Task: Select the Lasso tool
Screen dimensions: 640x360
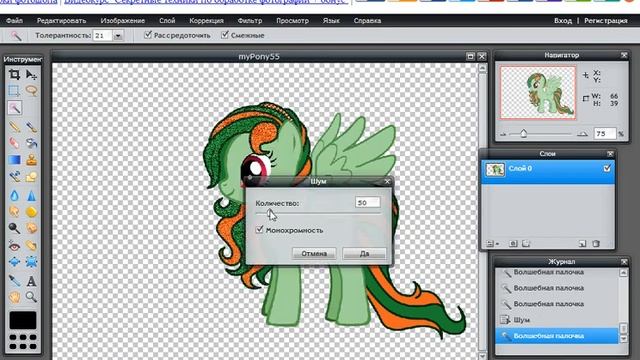Action: tap(31, 91)
